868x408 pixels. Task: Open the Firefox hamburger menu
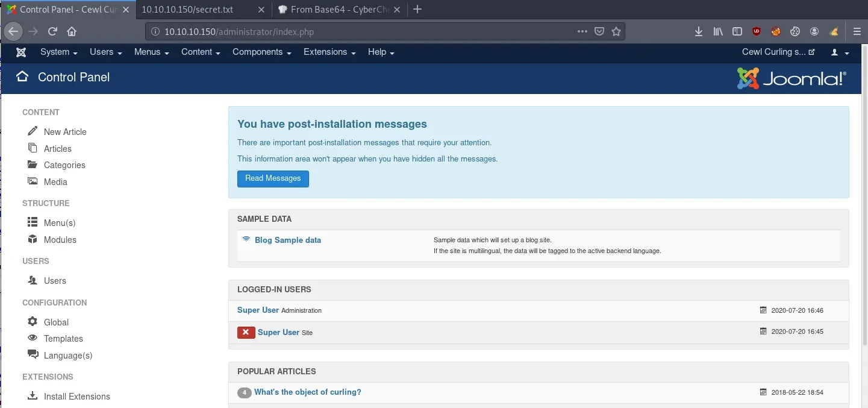[x=857, y=31]
